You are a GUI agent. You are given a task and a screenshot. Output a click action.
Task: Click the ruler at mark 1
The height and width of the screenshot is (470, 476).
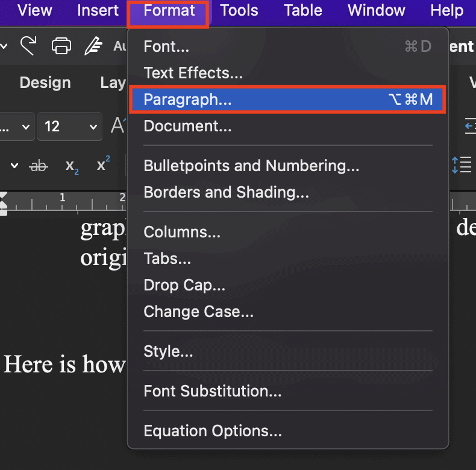pos(62,198)
